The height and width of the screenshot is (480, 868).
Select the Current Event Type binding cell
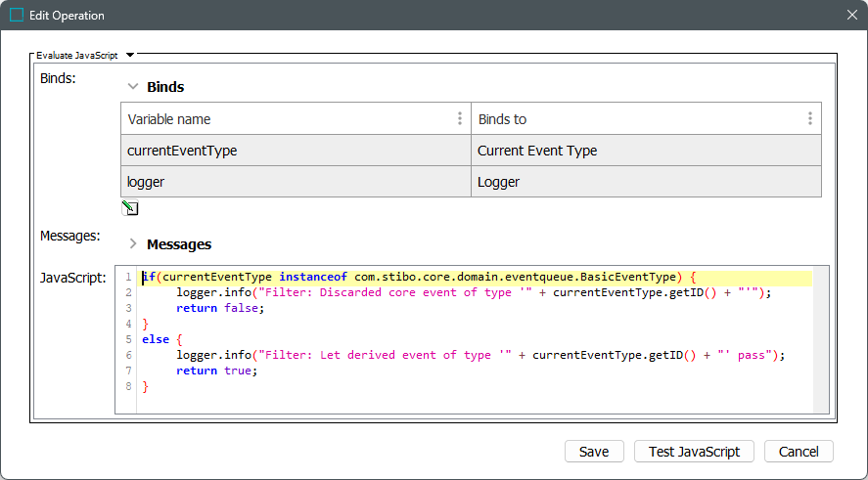pyautogui.click(x=646, y=151)
